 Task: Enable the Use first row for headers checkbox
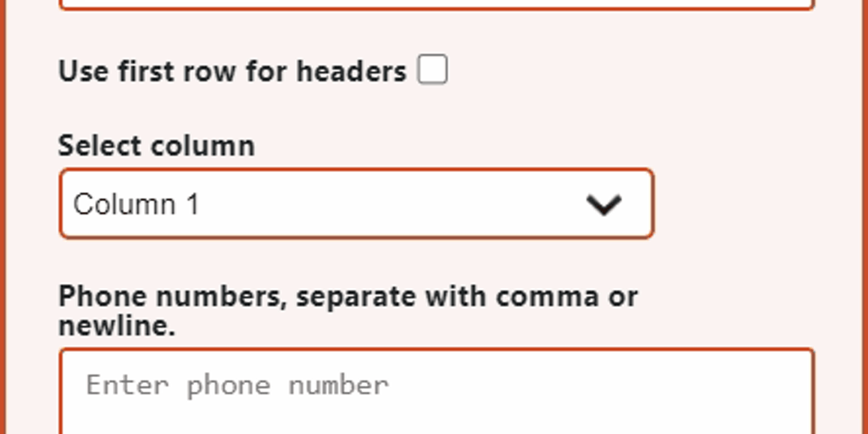tap(432, 70)
